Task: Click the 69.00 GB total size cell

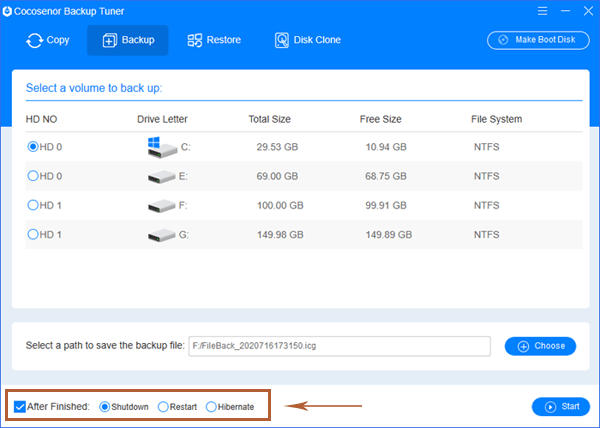Action: 277,176
